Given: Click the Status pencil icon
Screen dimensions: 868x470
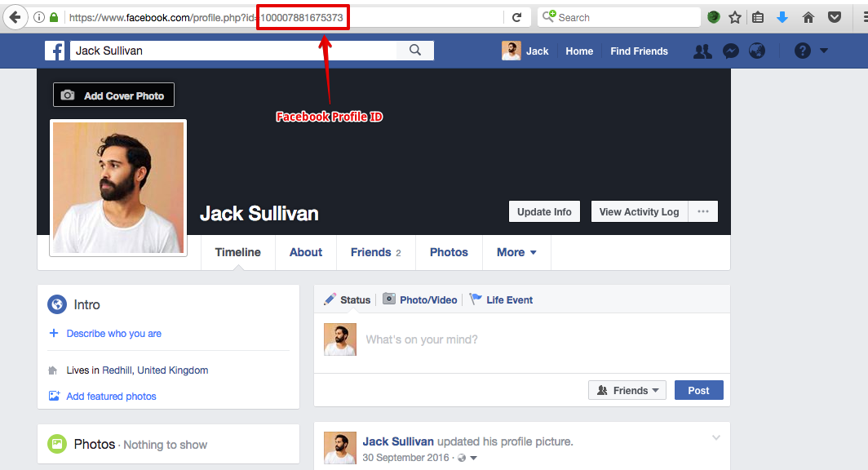Looking at the screenshot, I should tap(330, 299).
